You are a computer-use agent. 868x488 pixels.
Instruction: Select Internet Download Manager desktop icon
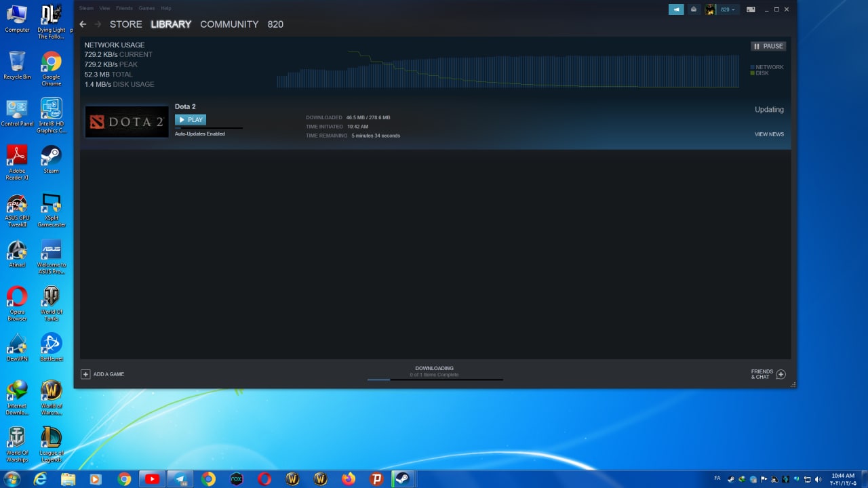coord(17,397)
